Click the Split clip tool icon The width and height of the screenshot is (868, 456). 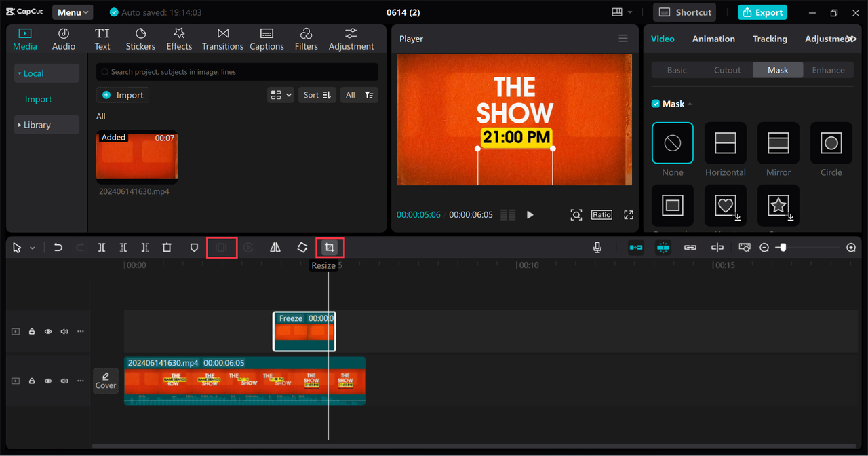click(x=101, y=248)
